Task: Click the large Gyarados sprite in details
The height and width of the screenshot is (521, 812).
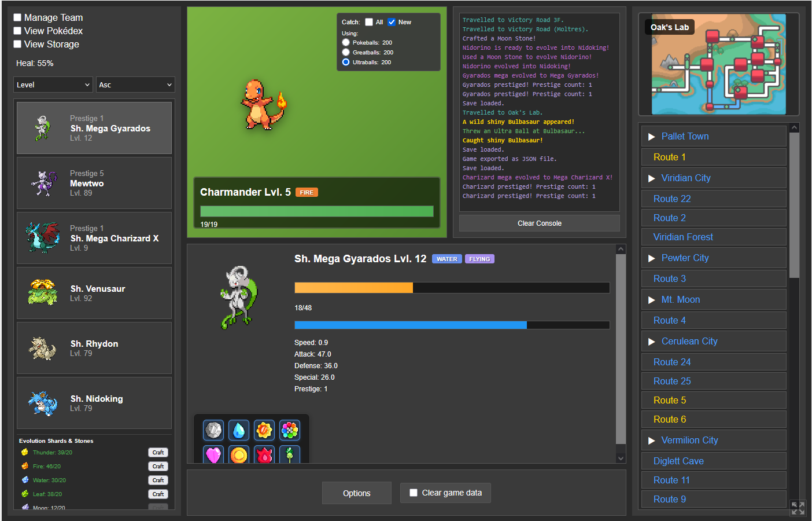Action: pyautogui.click(x=238, y=298)
